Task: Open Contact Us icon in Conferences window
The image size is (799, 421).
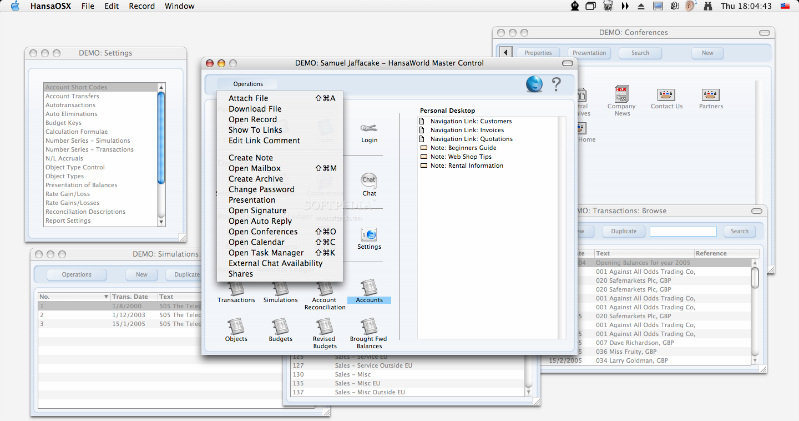Action: 666,94
